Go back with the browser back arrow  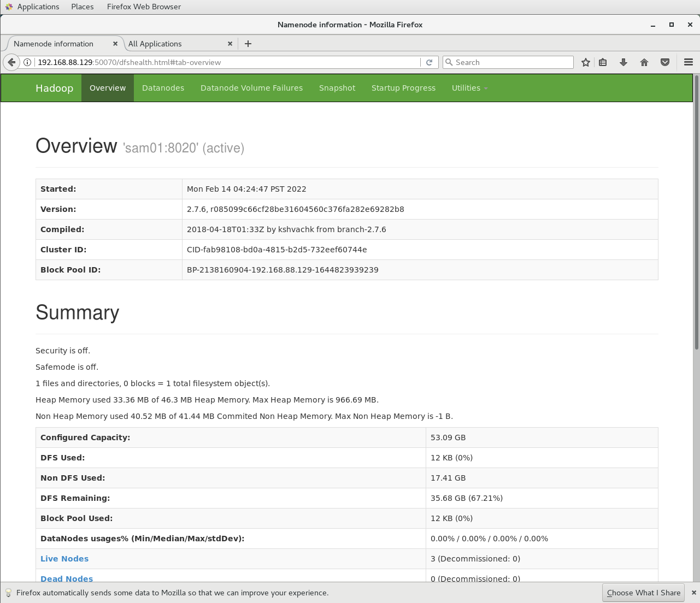[x=11, y=62]
